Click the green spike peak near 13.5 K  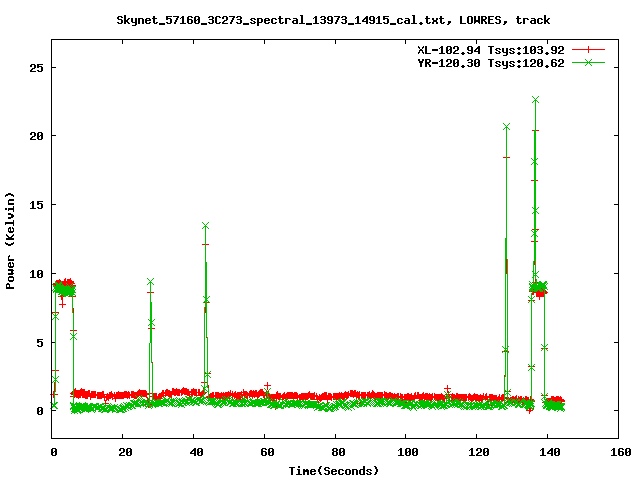point(205,225)
